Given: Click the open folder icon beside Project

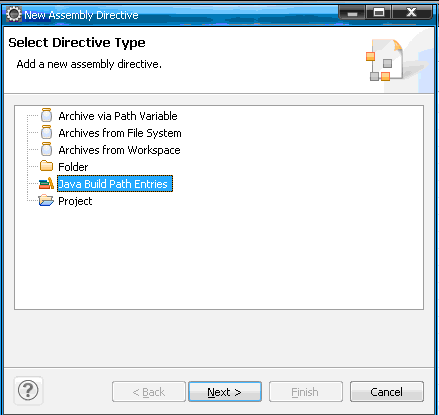Looking at the screenshot, I should (x=46, y=201).
